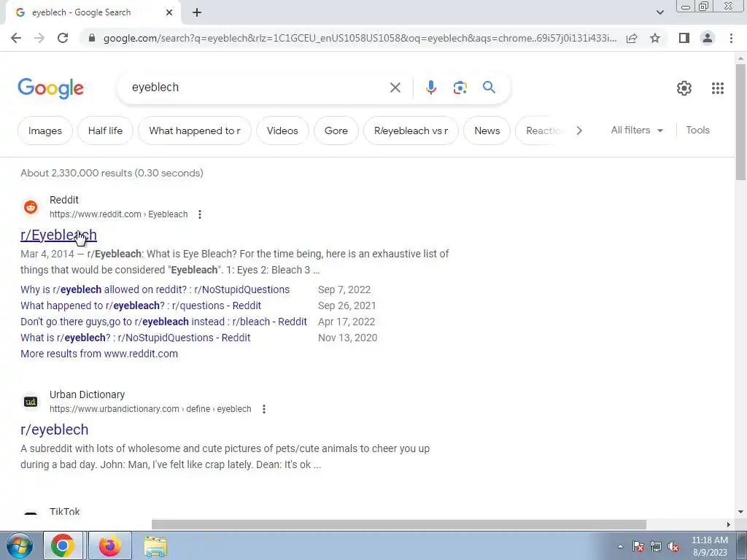Open the Chrome profile avatar menu
747x560 pixels.
(x=708, y=38)
